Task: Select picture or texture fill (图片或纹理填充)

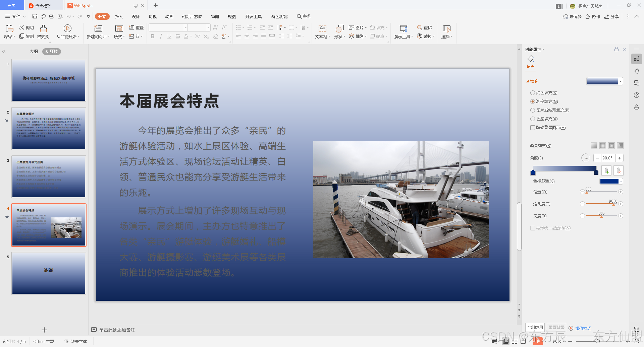Action: [x=533, y=110]
